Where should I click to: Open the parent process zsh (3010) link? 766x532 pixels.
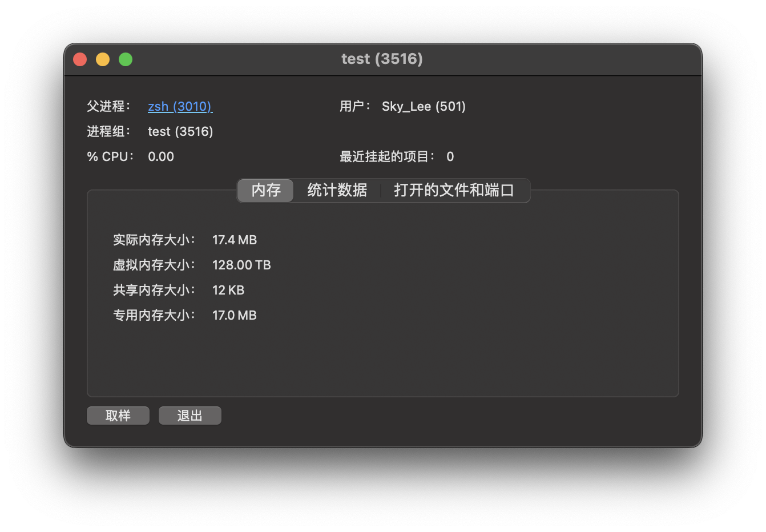click(x=180, y=107)
